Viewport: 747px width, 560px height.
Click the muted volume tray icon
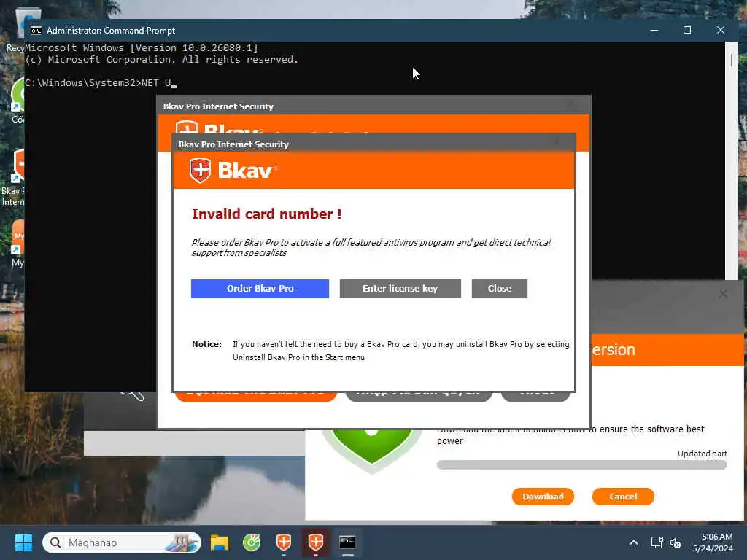(675, 542)
